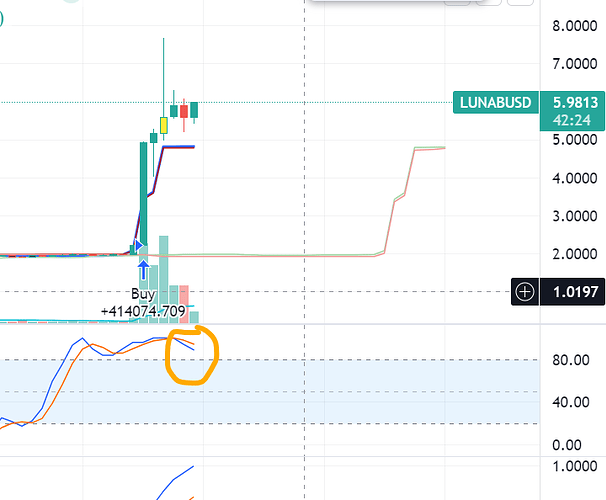606x500 pixels.
Task: Click the blue Buy up-arrow marker
Action: click(x=144, y=270)
